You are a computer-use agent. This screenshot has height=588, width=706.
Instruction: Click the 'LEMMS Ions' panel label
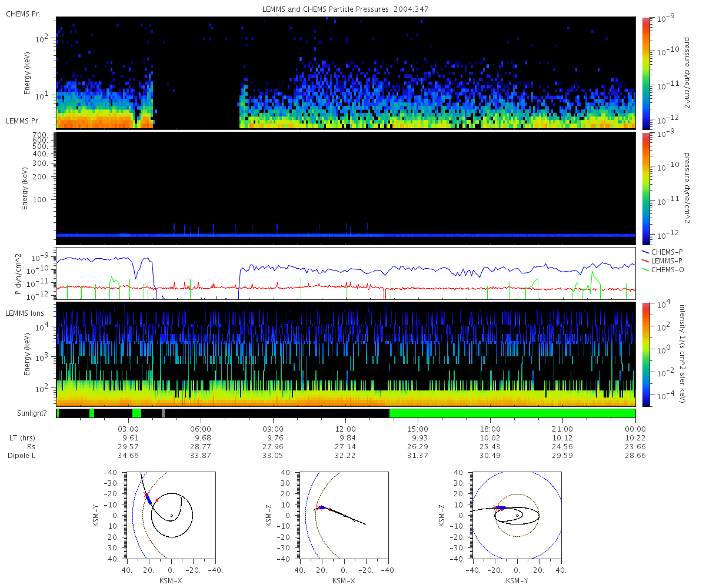25,313
